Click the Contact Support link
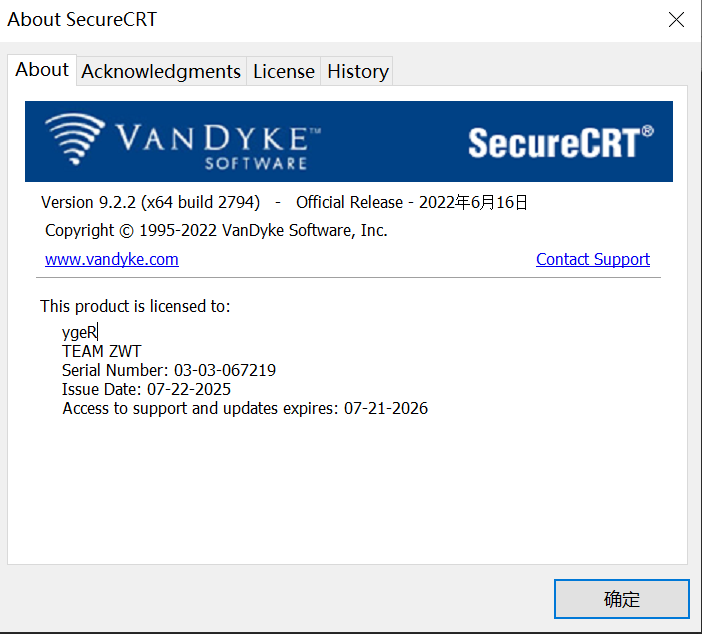The image size is (702, 634). (592, 259)
